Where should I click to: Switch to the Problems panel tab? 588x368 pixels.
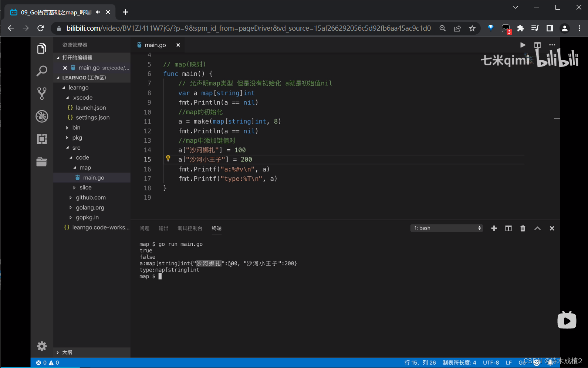click(x=144, y=228)
